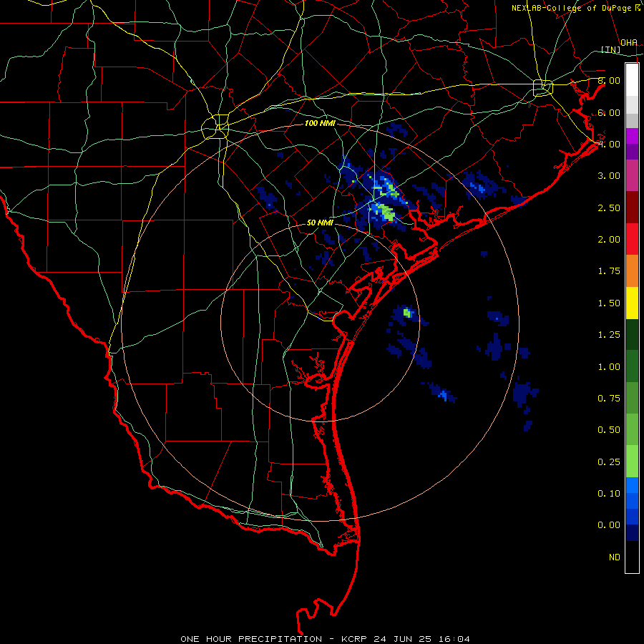Click the ONE HOUR PRECIPITATION title text
Viewport: 644px width, 644px height.
point(251,639)
